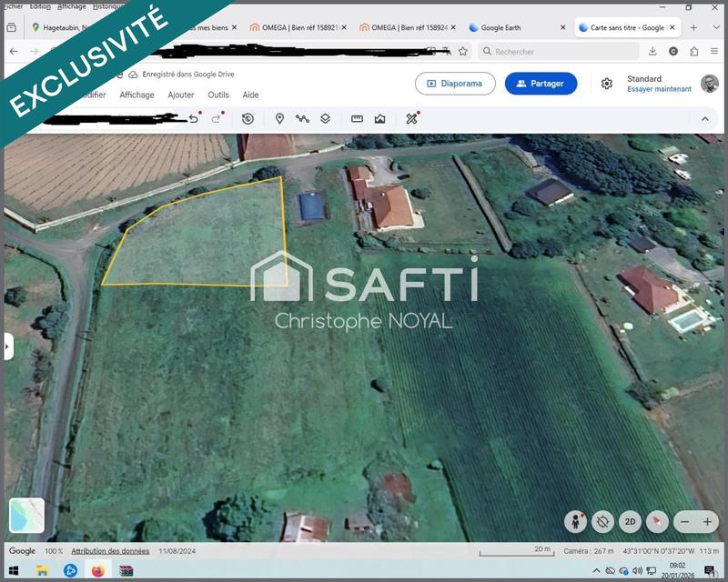Select the add placemark pin tool
728x582 pixels.
click(x=279, y=117)
